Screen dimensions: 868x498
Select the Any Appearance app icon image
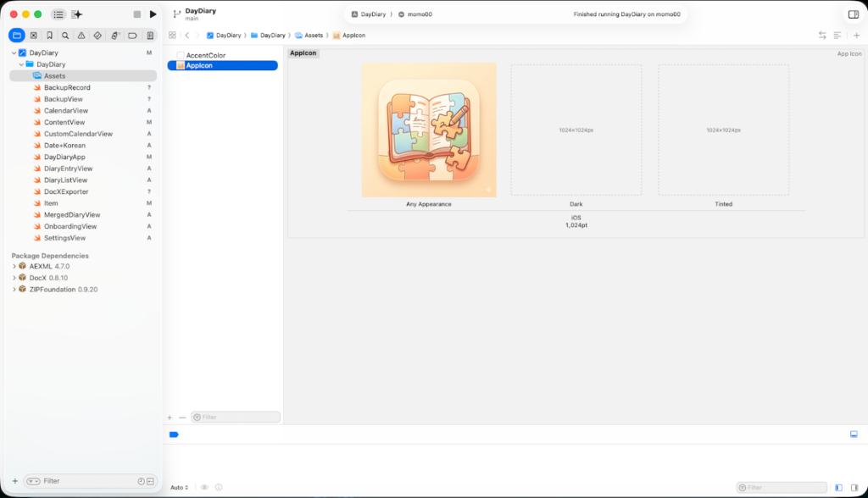pos(428,130)
